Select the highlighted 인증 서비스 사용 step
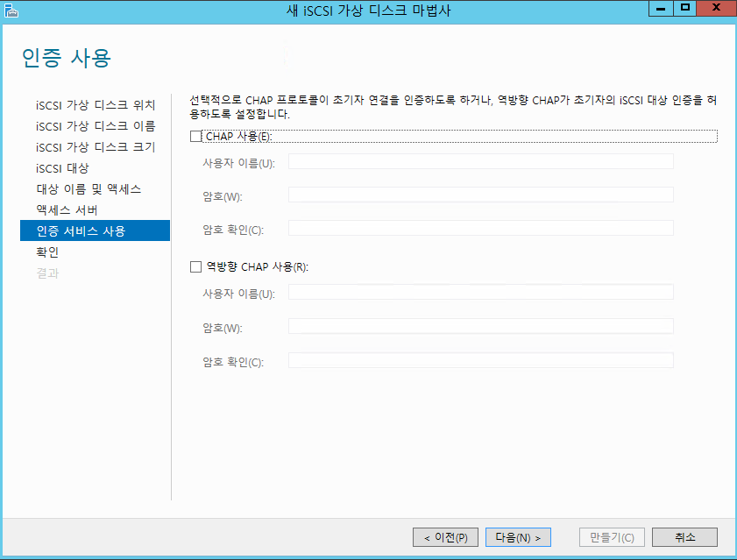This screenshot has height=560, width=737. [x=81, y=231]
